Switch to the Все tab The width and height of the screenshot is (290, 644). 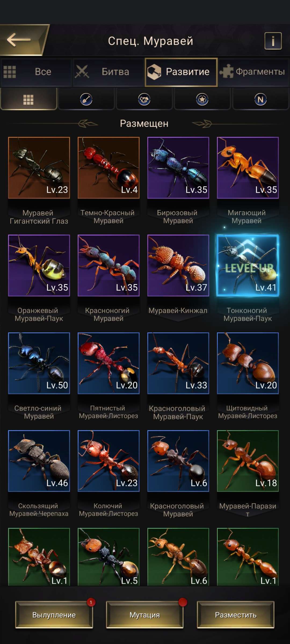tap(36, 72)
